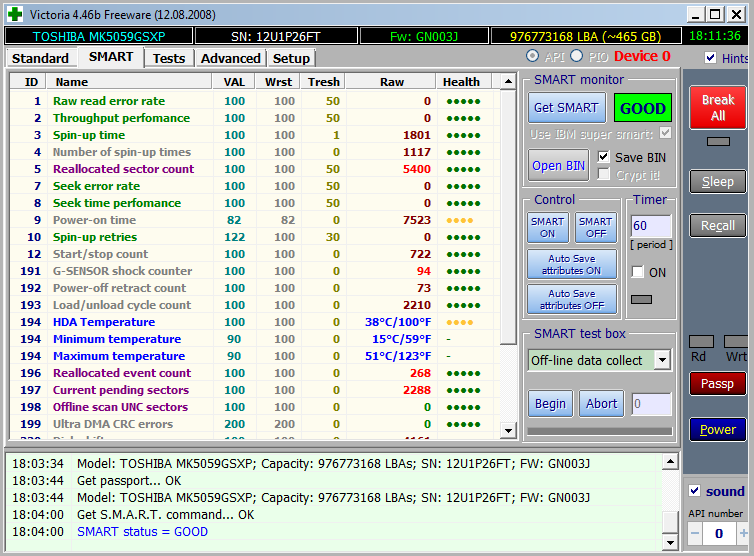Click the red Passp button

pos(717,383)
